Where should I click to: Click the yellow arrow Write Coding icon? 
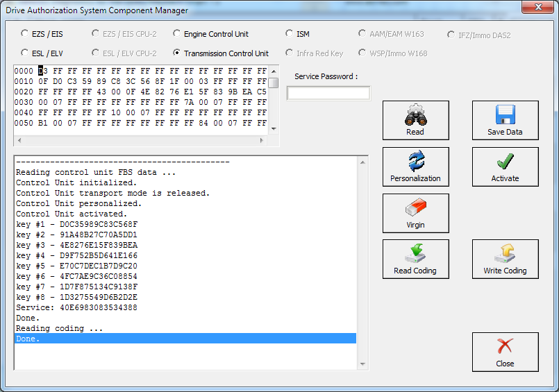point(505,253)
